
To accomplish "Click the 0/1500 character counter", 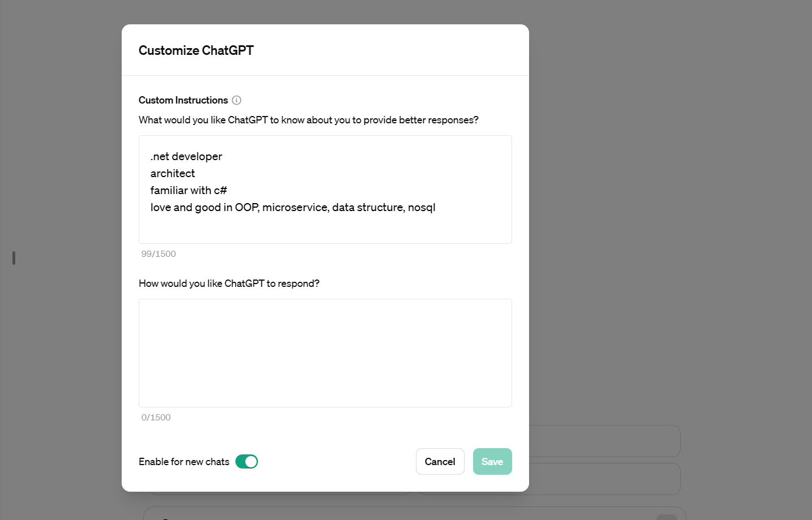I will [x=156, y=418].
